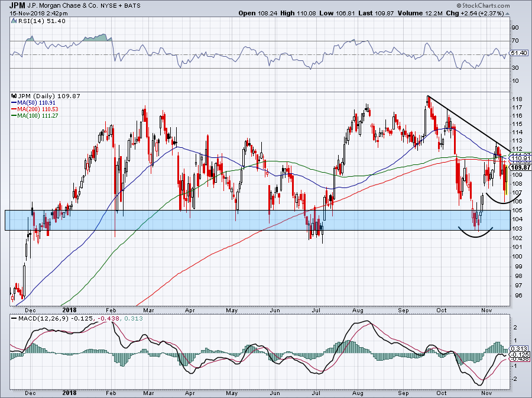This screenshot has height=398, width=532.
Task: Click the red MA(200) legend line swatch
Action: [x=14, y=109]
